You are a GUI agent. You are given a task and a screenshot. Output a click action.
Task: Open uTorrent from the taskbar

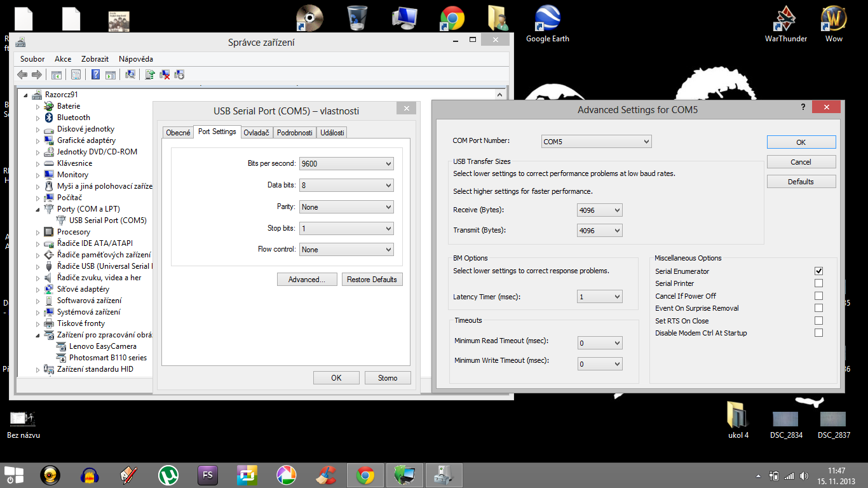click(x=168, y=475)
